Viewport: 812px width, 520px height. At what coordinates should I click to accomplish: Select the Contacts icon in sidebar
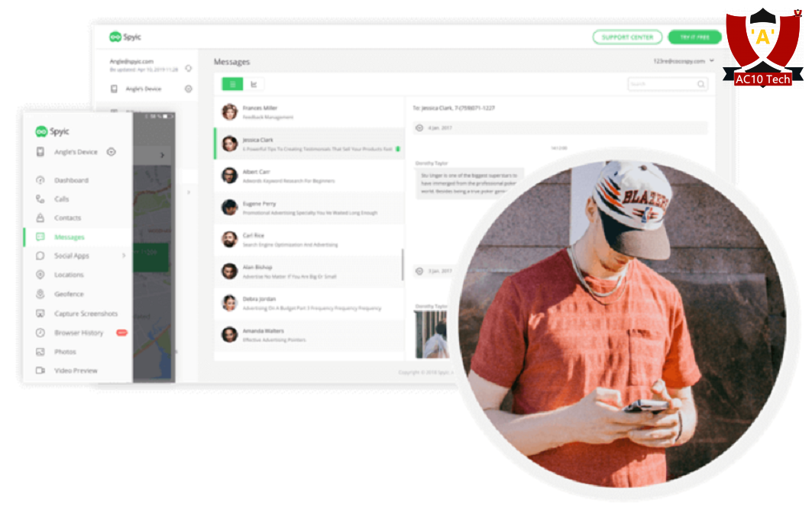tap(40, 218)
